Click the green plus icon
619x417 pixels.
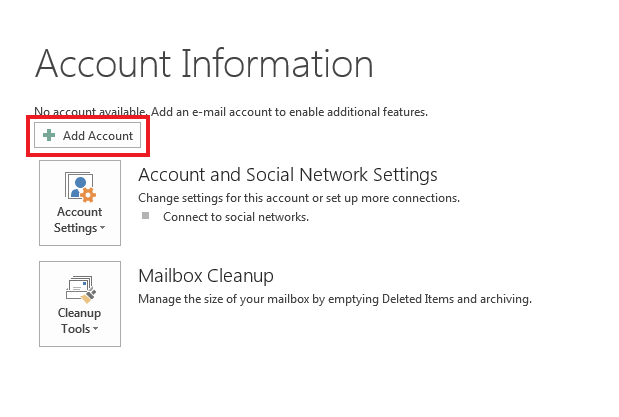[49, 135]
